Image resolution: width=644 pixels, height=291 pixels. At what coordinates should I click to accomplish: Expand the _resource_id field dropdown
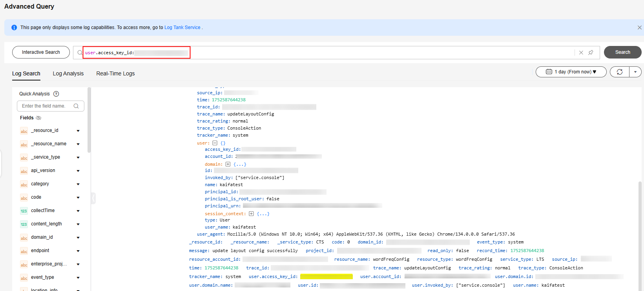(x=78, y=131)
